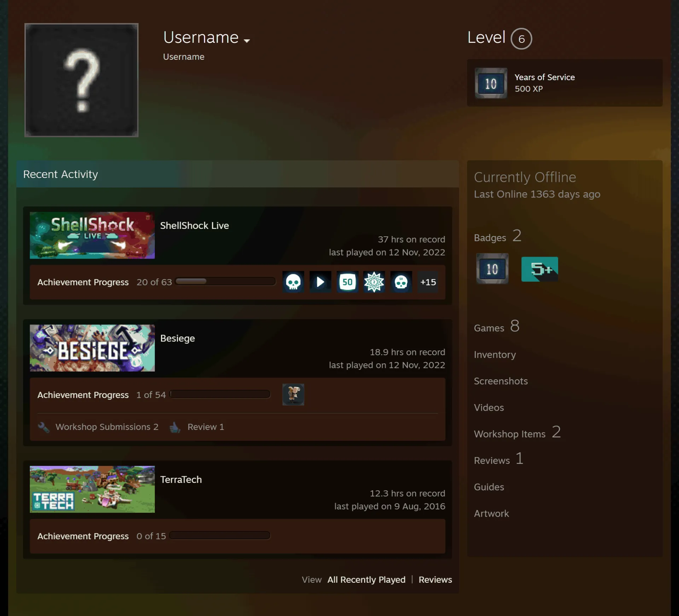Open the Inventory section
Image resolution: width=679 pixels, height=616 pixels.
tap(495, 355)
